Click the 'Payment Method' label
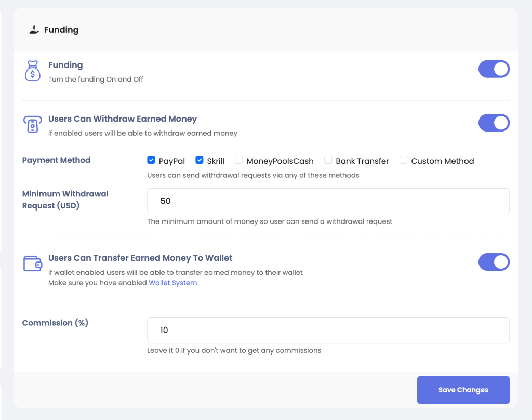 pos(56,160)
